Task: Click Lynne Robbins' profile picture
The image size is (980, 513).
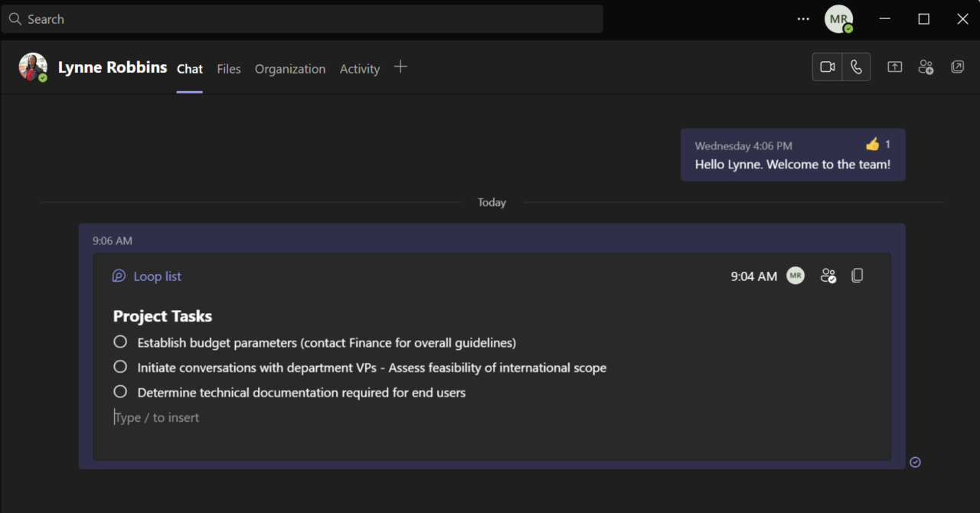Action: [32, 67]
